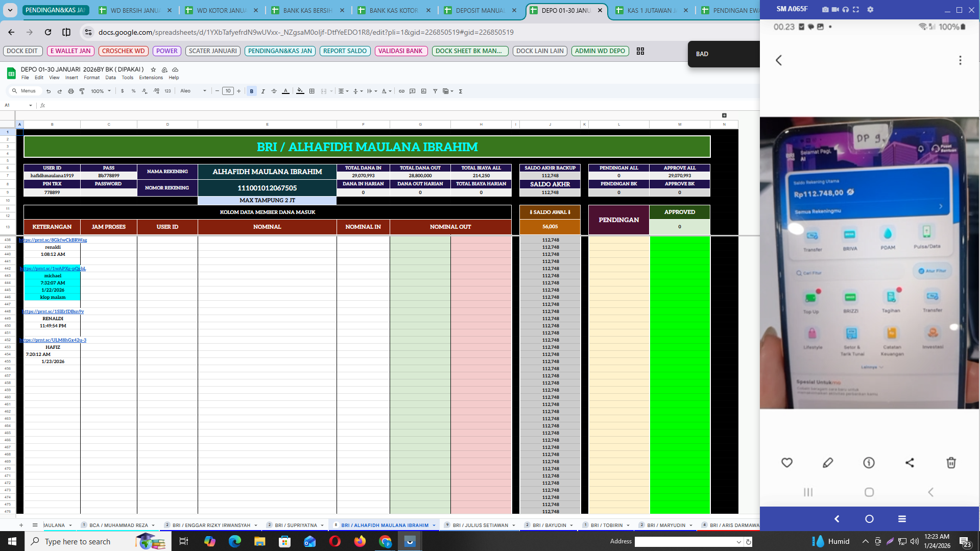
Task: Format as currency with dollar icon
Action: (122, 91)
